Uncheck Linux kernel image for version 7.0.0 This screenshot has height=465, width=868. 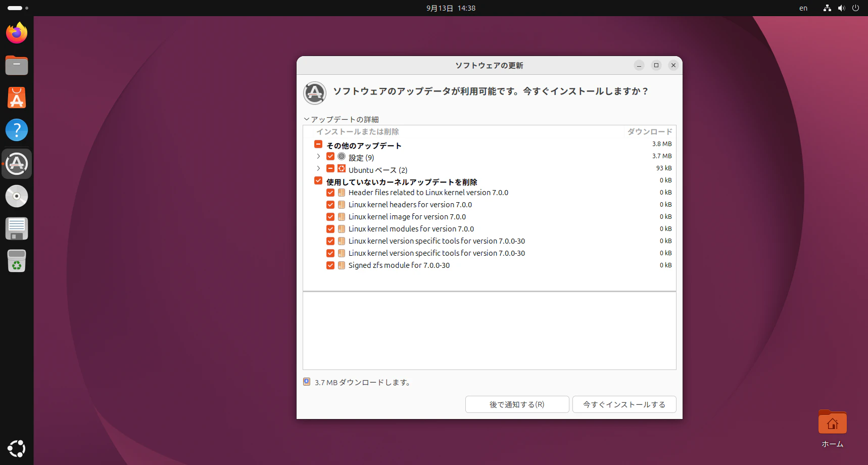(330, 217)
